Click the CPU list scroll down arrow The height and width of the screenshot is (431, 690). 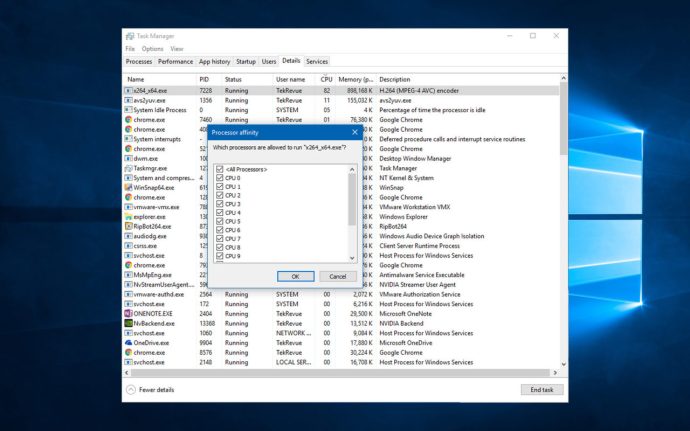point(352,258)
